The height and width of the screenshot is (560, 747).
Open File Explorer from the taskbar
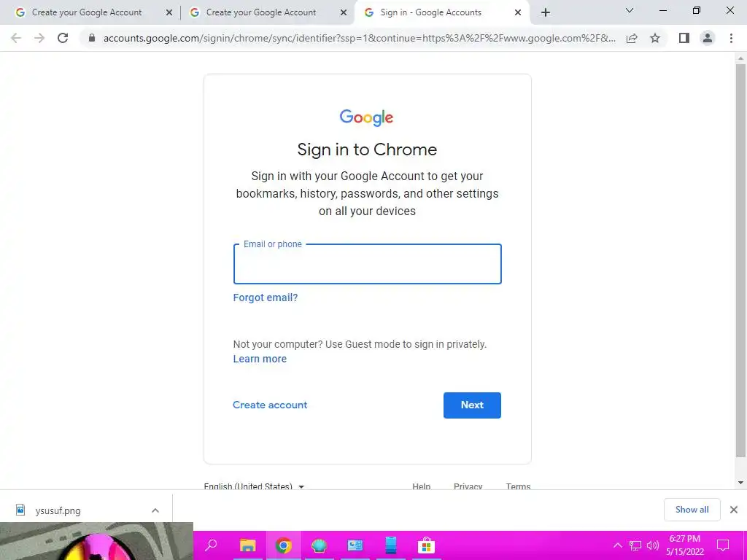(247, 545)
